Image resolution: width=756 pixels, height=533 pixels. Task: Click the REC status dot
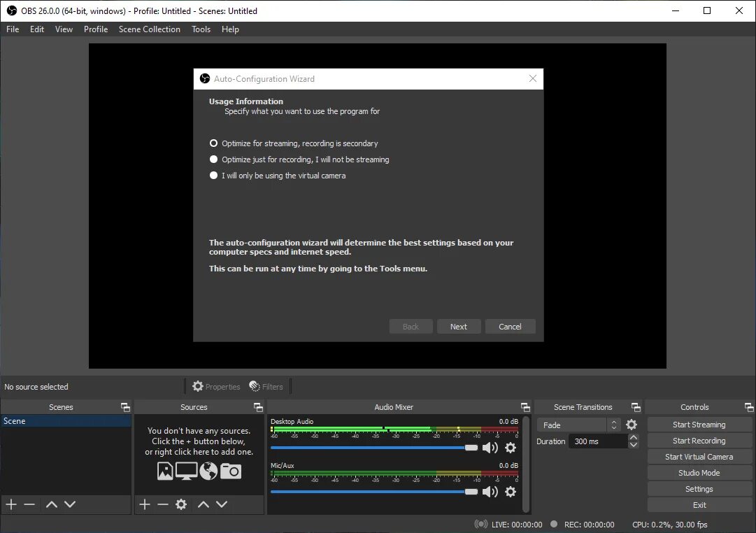554,524
